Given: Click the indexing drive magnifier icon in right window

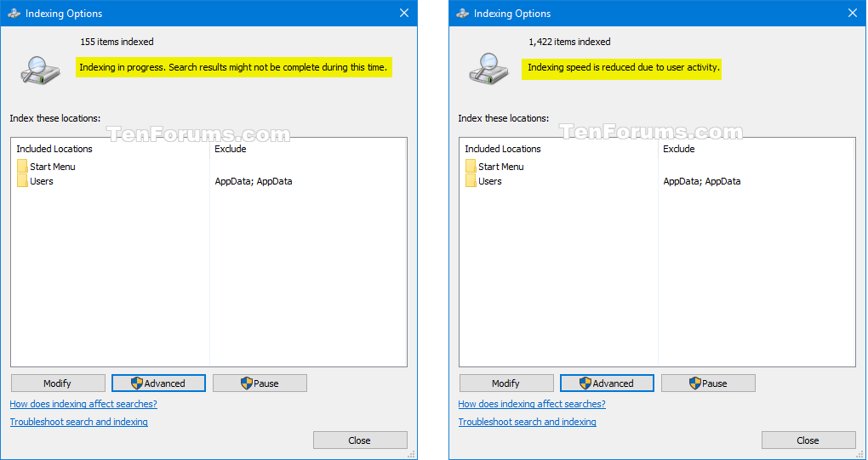Looking at the screenshot, I should coord(488,69).
